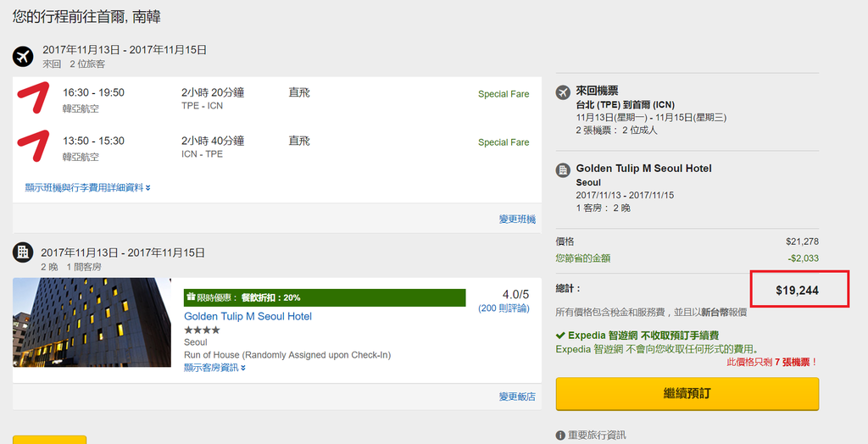Click 變更班機 to change flights
This screenshot has height=444, width=868.
click(517, 219)
